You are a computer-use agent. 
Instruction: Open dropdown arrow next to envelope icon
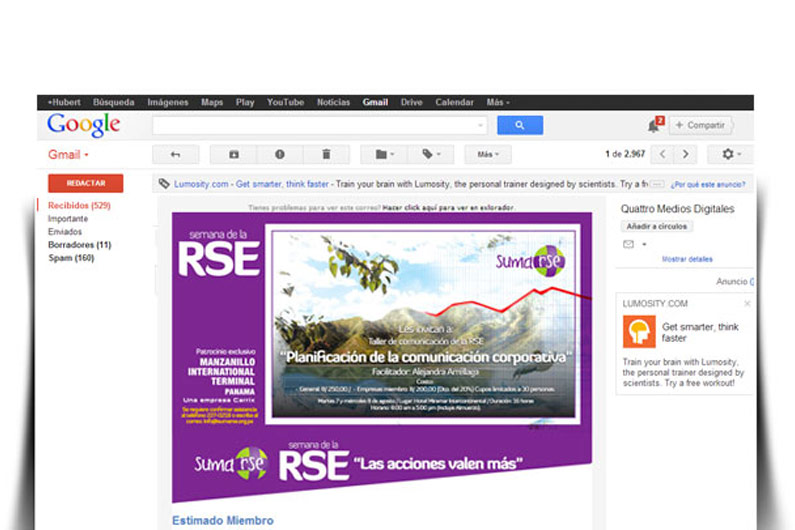tap(644, 244)
